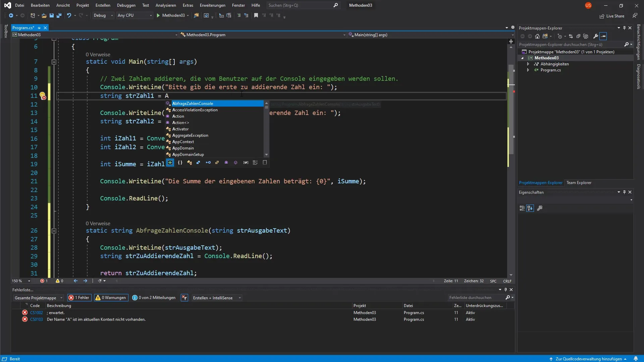Click the 150 % zoom level combo

pyautogui.click(x=21, y=281)
